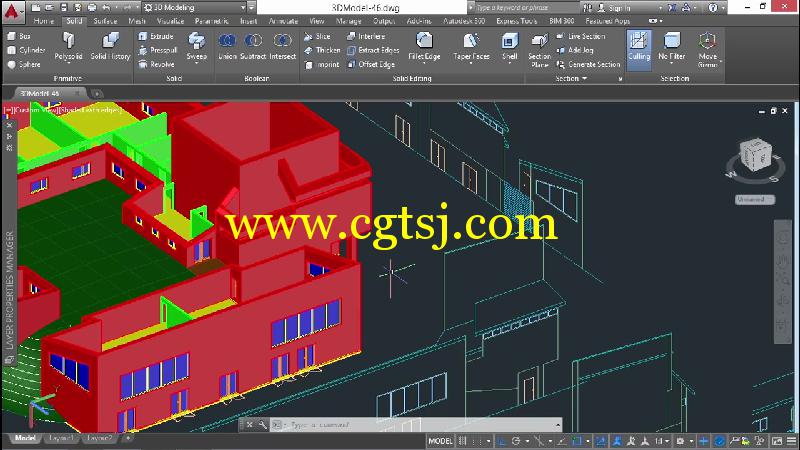Open the Unnamed UCS dropdown below ViewCube
This screenshot has width=800, height=450.
coord(755,199)
